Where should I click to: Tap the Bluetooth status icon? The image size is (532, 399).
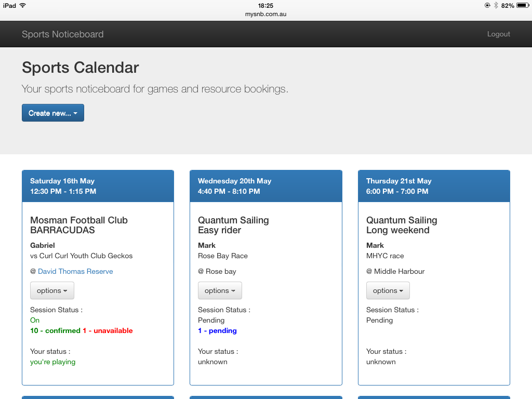(496, 5)
